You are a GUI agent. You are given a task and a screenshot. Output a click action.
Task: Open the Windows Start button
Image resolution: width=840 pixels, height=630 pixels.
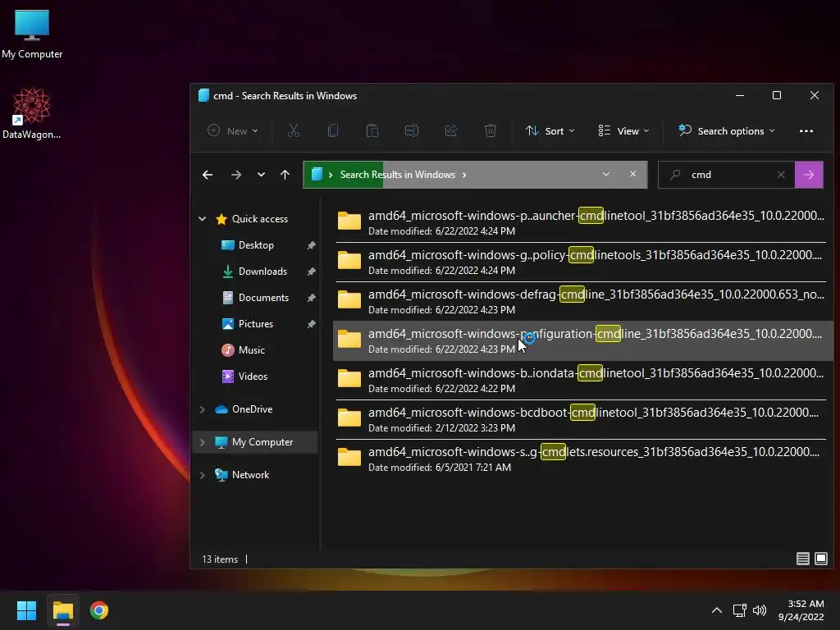tap(26, 610)
